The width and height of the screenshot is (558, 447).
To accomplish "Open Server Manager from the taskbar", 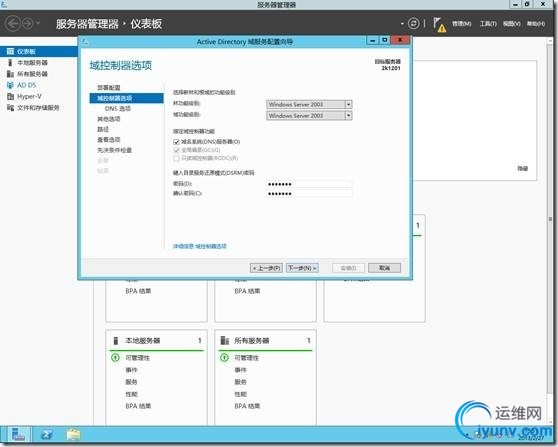I will (x=18, y=435).
